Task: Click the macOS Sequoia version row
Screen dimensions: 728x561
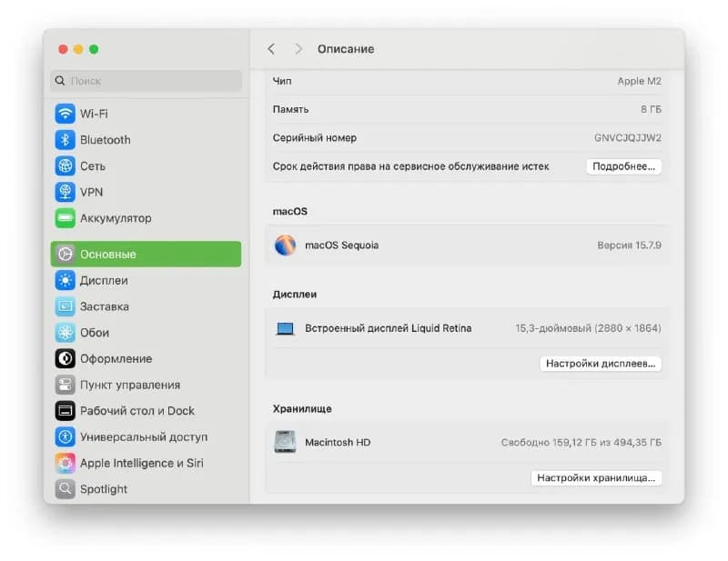Action: 467,245
